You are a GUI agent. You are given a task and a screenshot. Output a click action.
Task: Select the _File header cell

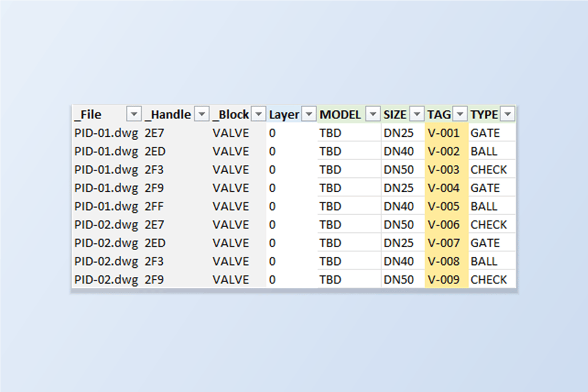(107, 114)
